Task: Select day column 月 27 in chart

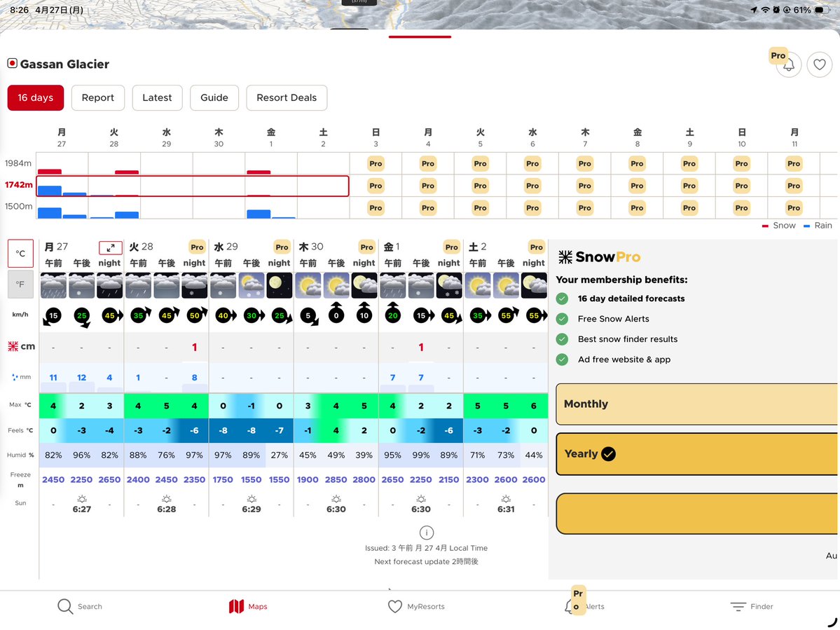Action: [62, 137]
